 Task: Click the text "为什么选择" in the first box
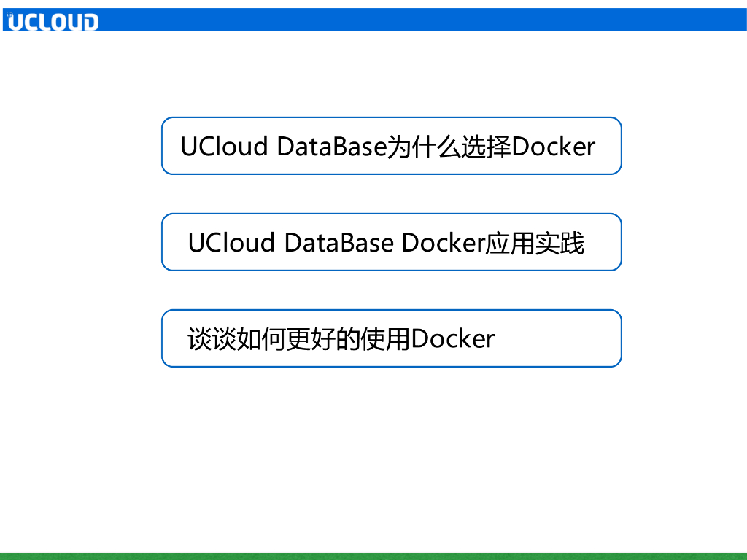(x=448, y=147)
